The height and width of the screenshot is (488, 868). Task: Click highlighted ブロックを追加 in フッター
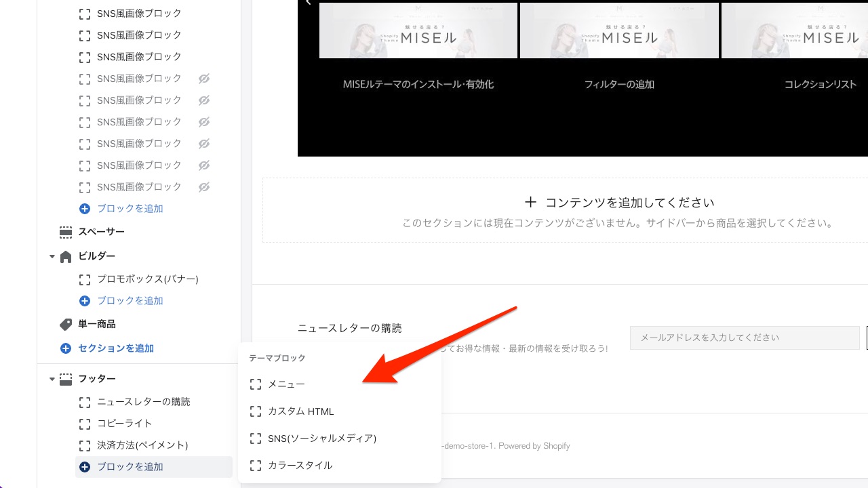pyautogui.click(x=154, y=467)
